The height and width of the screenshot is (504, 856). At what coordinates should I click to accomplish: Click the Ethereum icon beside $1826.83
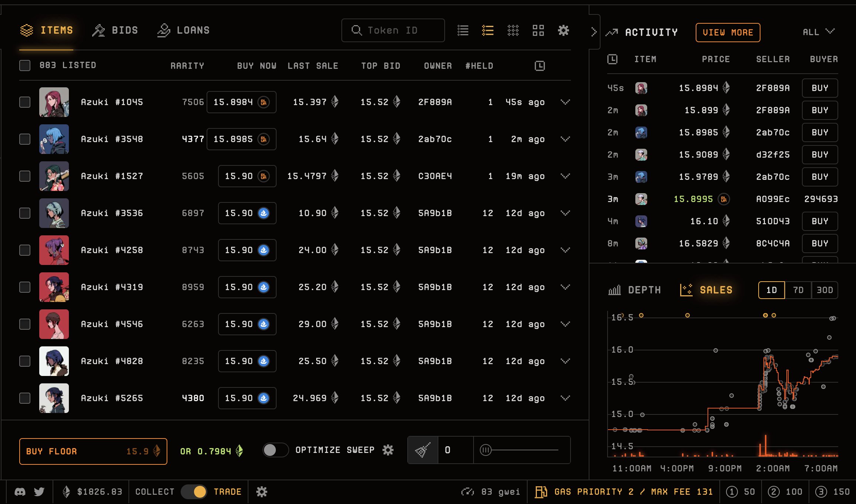click(x=66, y=492)
